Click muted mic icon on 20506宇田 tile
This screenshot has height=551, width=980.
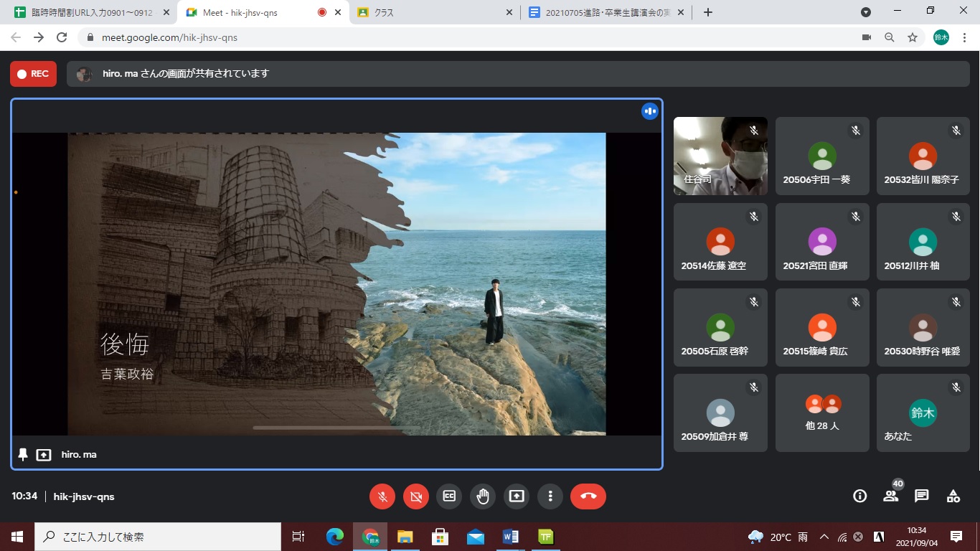pyautogui.click(x=855, y=131)
